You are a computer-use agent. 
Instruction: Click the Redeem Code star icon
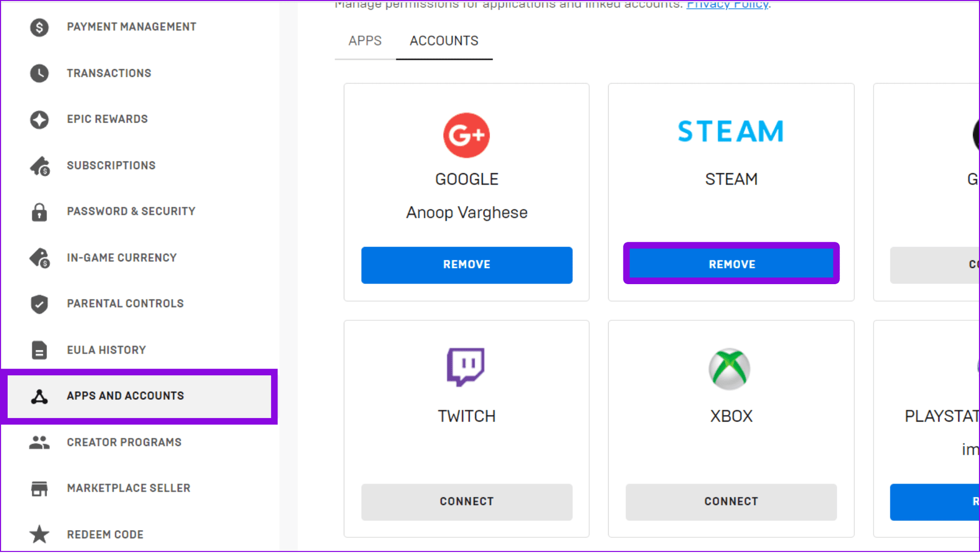point(39,535)
